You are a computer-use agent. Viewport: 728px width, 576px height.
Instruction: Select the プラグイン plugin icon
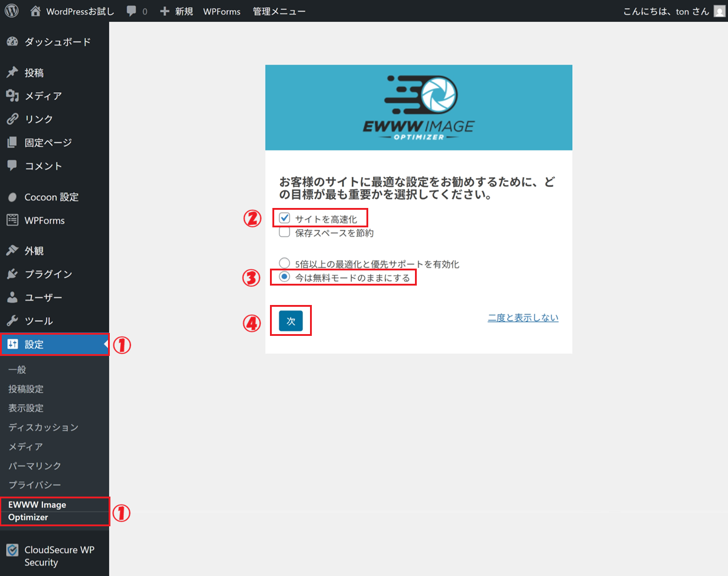(x=12, y=274)
